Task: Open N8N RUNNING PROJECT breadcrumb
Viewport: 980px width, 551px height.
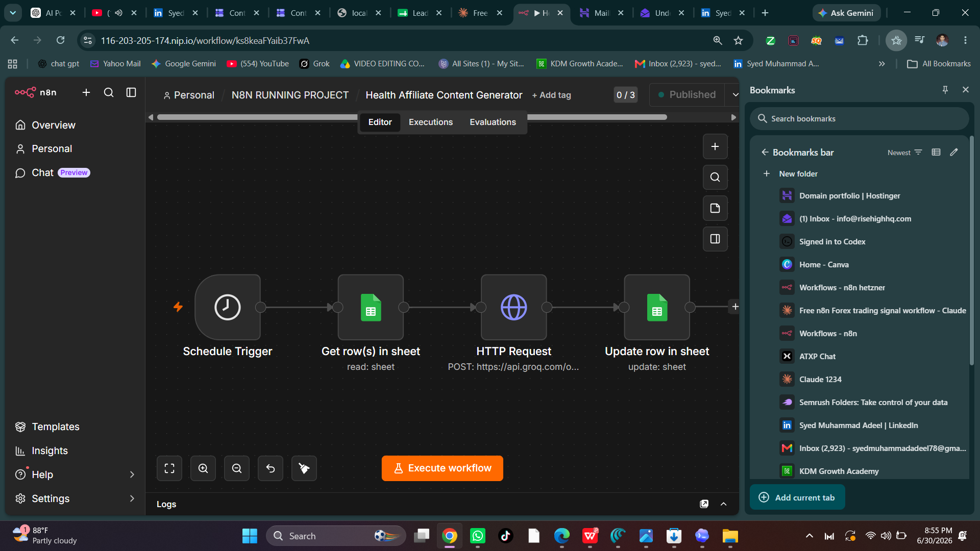Action: click(x=290, y=95)
